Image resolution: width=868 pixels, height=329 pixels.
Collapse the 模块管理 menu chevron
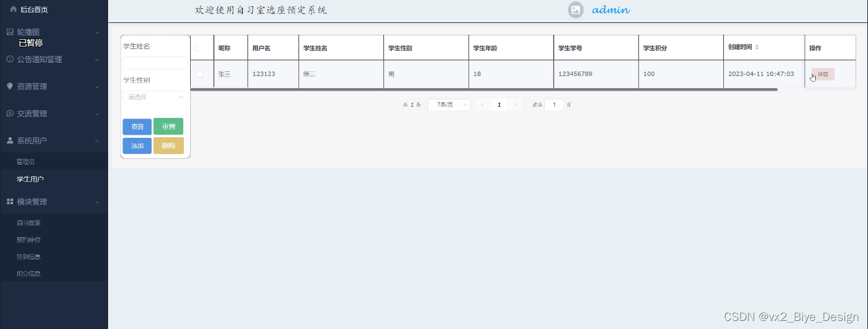tap(97, 202)
